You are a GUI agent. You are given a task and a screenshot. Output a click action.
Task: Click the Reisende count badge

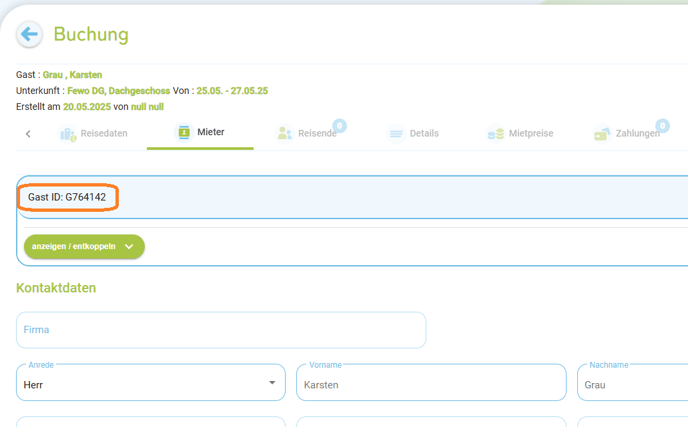click(340, 126)
